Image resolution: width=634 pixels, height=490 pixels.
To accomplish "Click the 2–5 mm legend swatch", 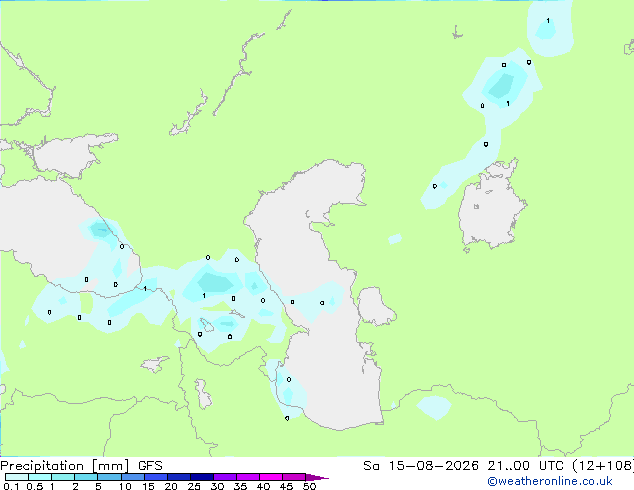I will coord(86,477).
